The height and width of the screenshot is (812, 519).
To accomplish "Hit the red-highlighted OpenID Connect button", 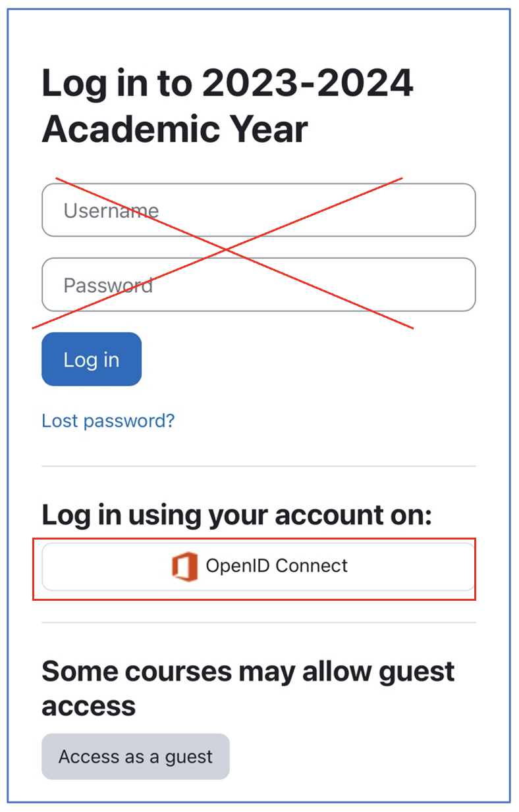I will [258, 565].
